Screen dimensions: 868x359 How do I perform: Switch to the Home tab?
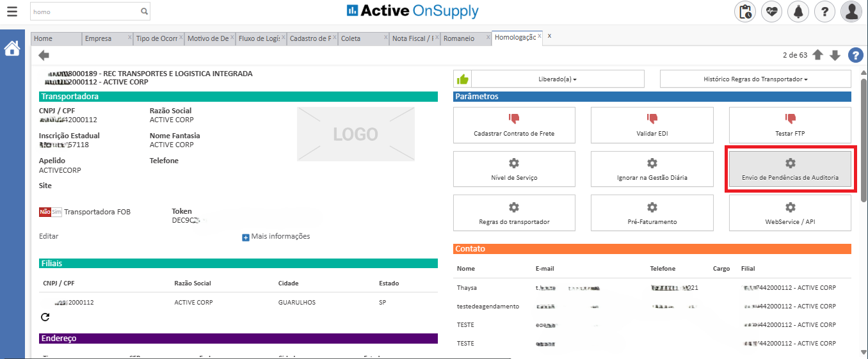tap(56, 38)
